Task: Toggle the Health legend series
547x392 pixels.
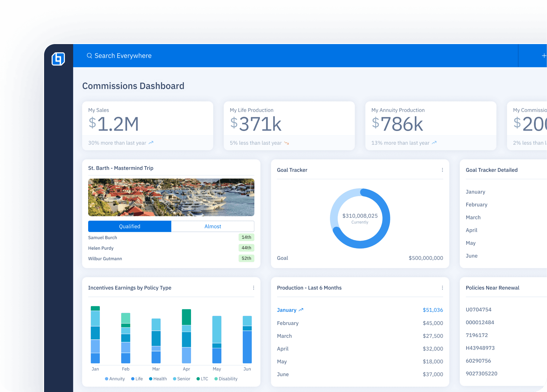Action: pos(158,379)
